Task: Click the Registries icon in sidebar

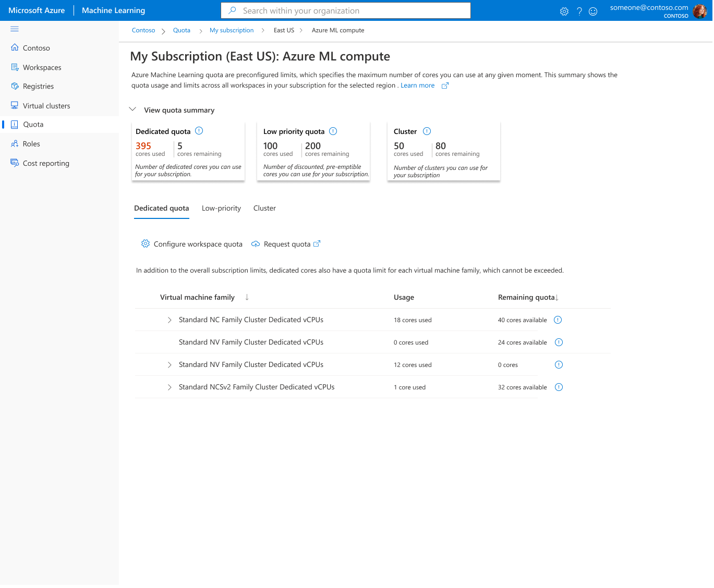Action: [x=15, y=86]
